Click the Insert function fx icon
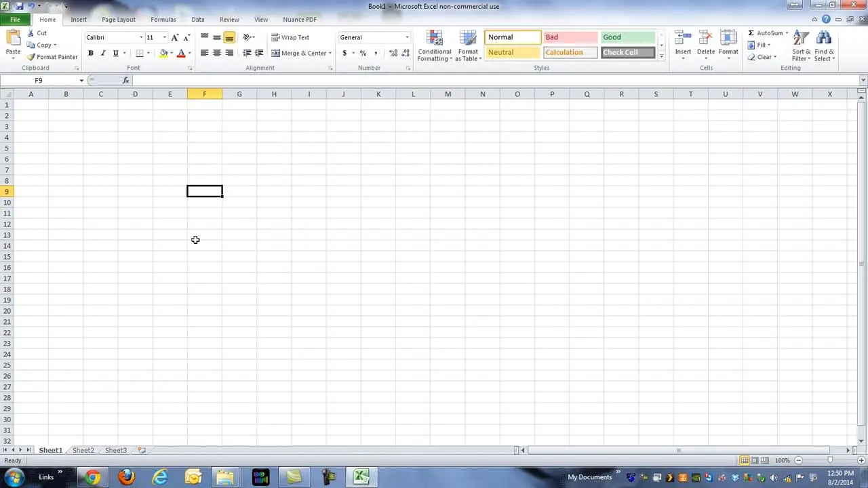 125,81
